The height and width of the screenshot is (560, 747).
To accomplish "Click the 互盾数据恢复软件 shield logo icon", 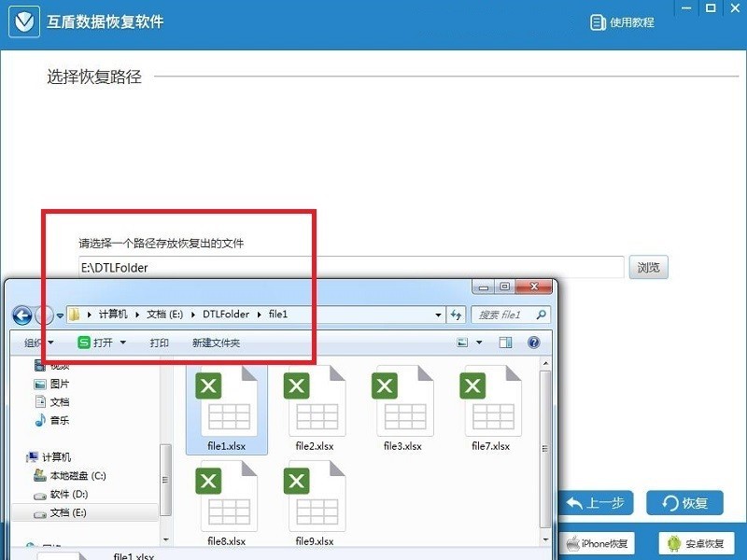I will tap(23, 21).
